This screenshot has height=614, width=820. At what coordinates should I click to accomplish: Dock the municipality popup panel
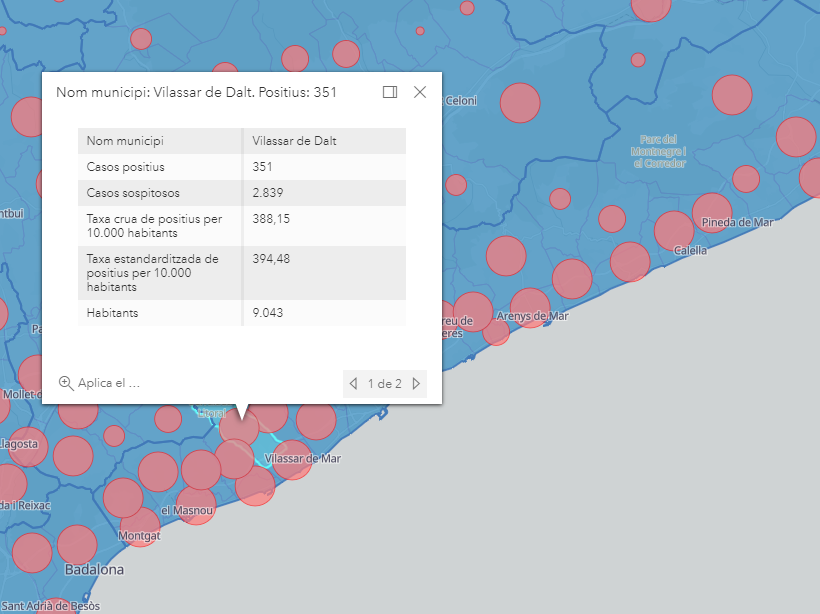(390, 92)
